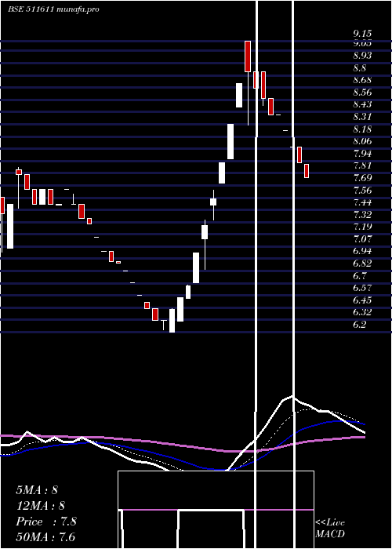Click the 6.82 price axis label
The height and width of the screenshot is (549, 392).
tap(362, 264)
